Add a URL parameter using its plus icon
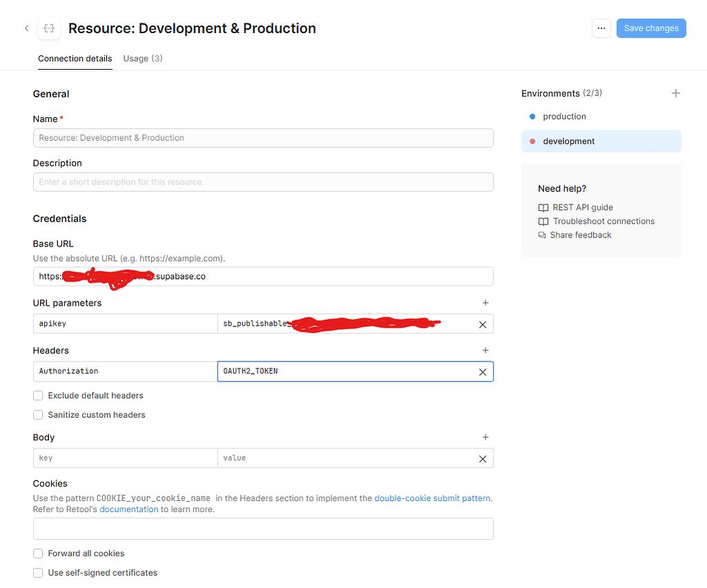Screen dimensions: 707x588 pyautogui.click(x=485, y=302)
